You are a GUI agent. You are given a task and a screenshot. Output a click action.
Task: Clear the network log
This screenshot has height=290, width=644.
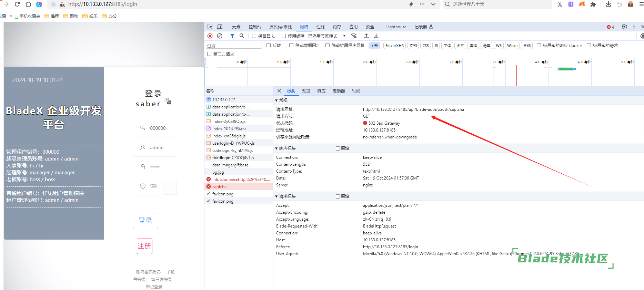pyautogui.click(x=220, y=36)
